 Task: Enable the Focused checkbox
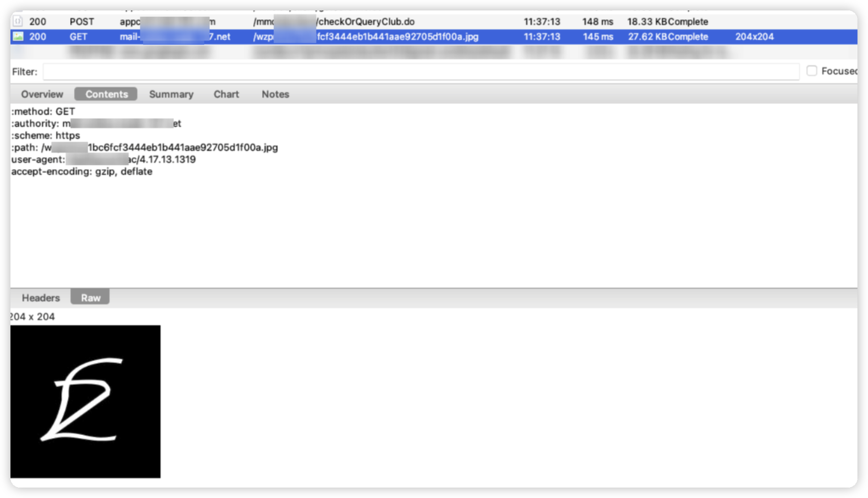coord(812,71)
